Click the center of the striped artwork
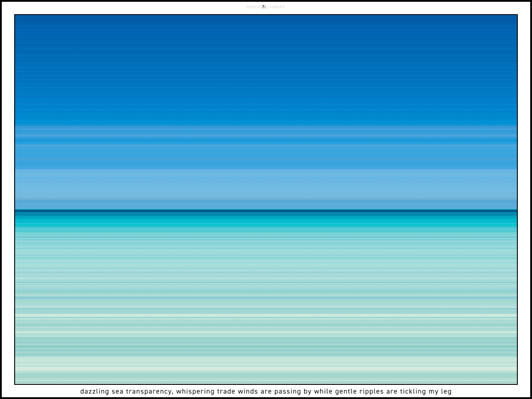 point(266,199)
